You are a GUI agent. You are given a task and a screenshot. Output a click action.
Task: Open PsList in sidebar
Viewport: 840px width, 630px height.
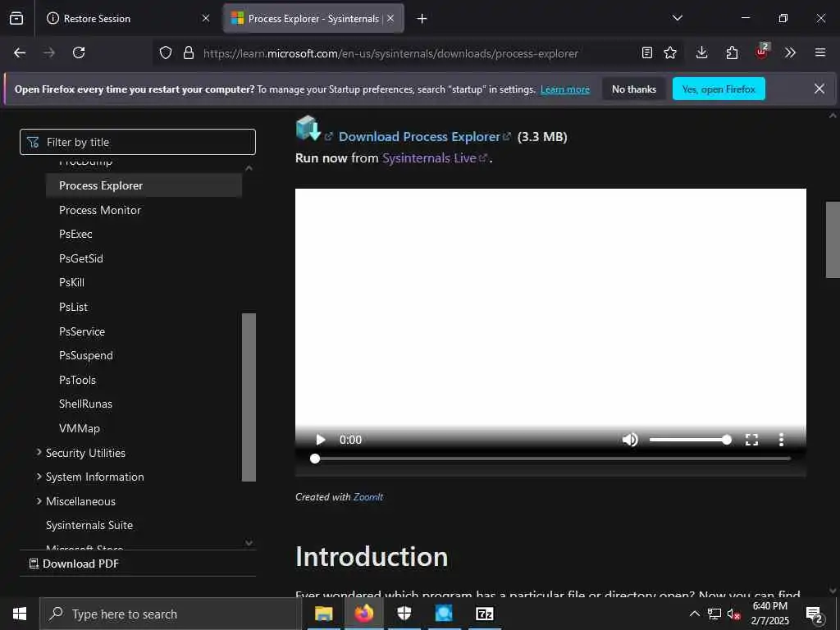[x=73, y=307]
